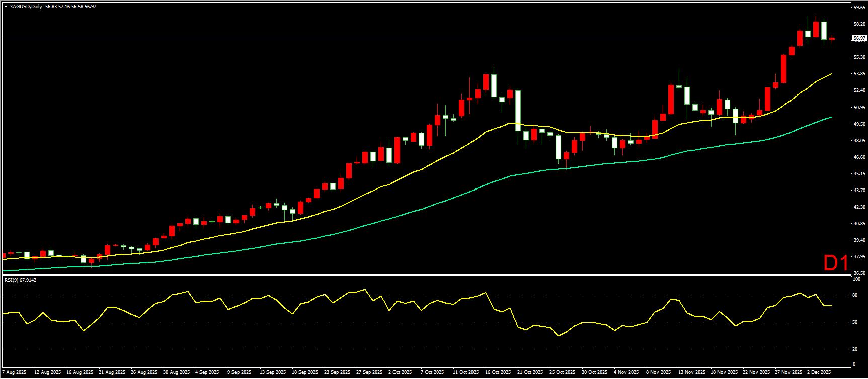Click the RSI 80 level label
Screen dimensions: 868x379
tap(854, 295)
